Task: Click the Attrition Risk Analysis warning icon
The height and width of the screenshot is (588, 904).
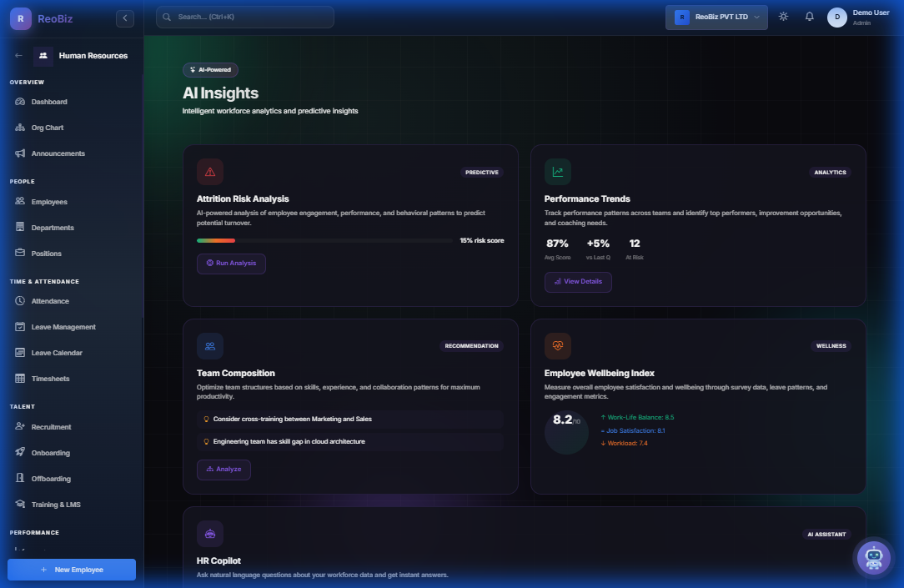Action: tap(209, 172)
